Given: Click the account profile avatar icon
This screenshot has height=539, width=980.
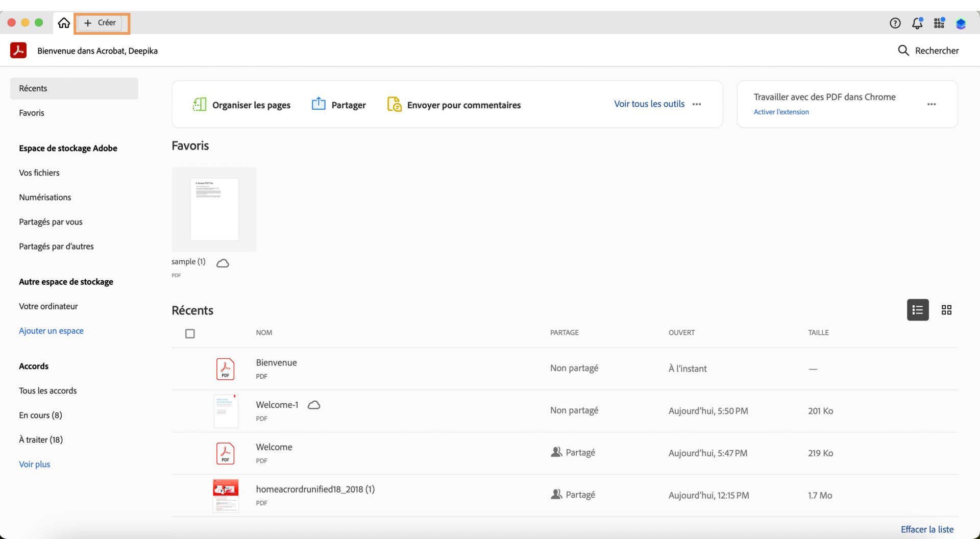Looking at the screenshot, I should pos(961,23).
